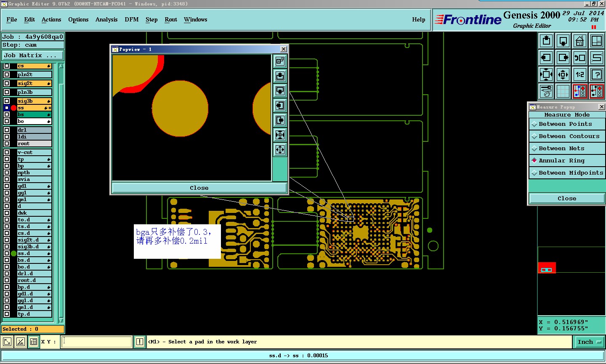Toggle display checkbox for layer v-cut
Image resolution: width=606 pixels, height=364 pixels.
(x=7, y=152)
